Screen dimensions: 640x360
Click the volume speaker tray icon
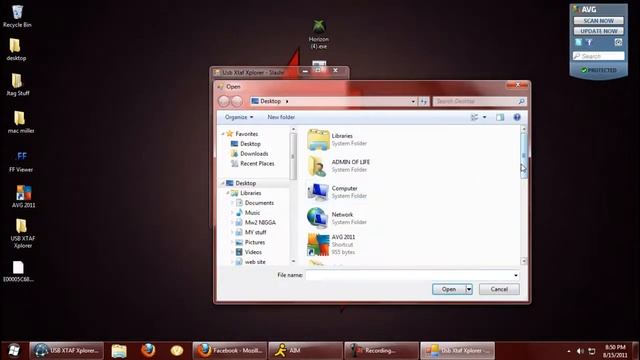[580, 351]
